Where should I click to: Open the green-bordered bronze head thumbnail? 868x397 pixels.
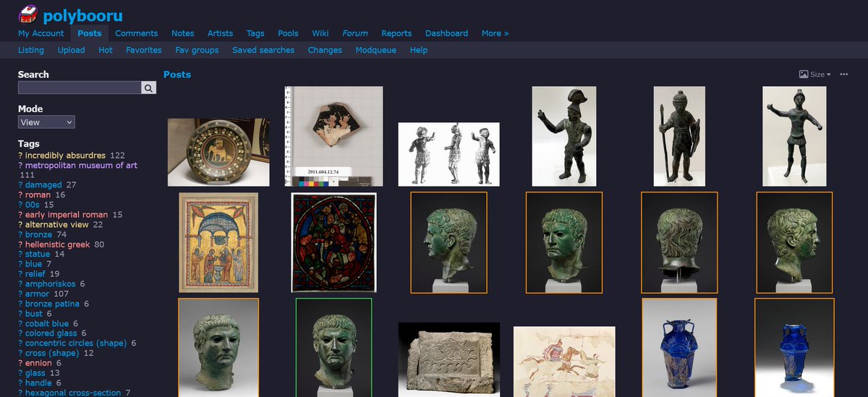(x=333, y=347)
